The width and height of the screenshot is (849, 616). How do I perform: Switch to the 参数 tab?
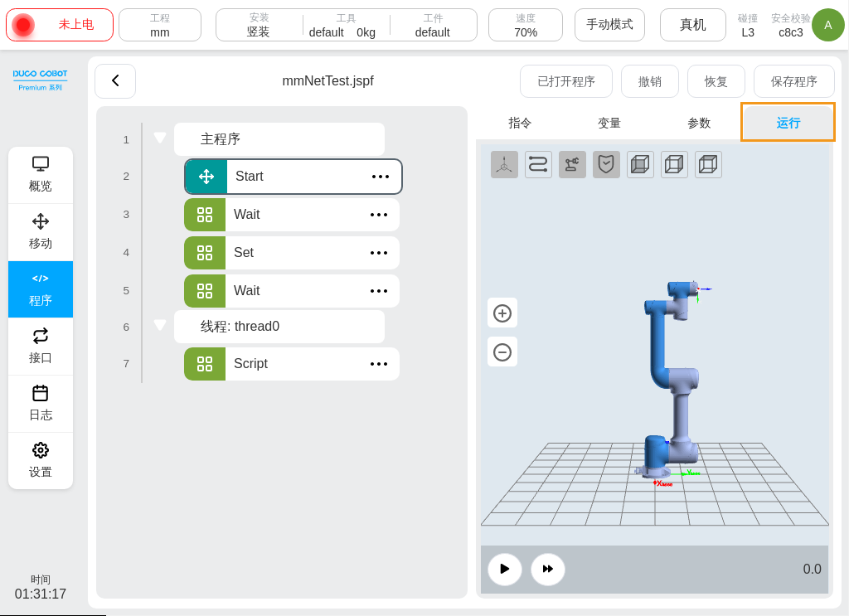click(699, 123)
